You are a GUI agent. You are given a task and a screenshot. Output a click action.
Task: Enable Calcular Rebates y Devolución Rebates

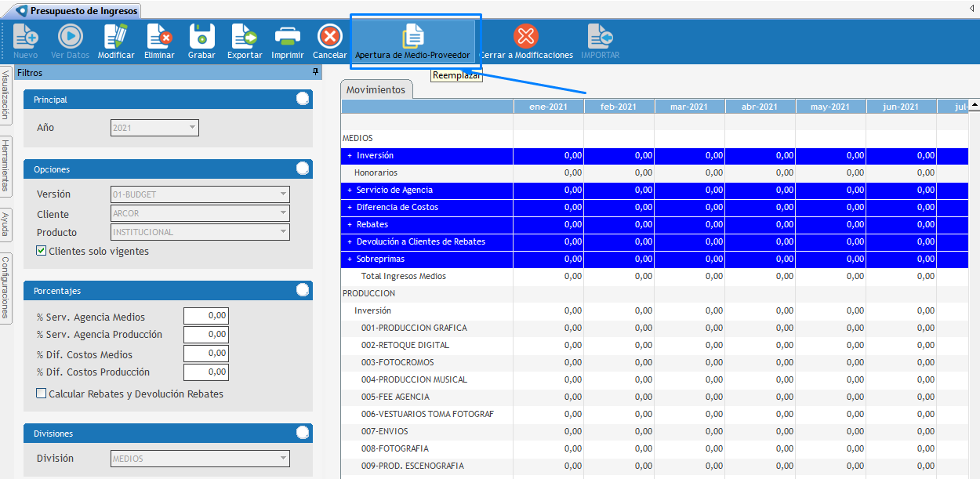click(x=42, y=394)
